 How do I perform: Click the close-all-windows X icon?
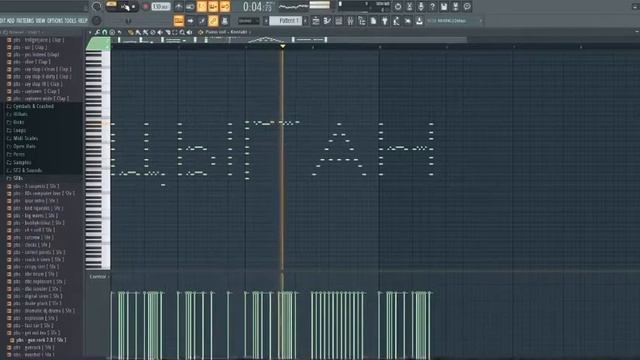coord(407,21)
